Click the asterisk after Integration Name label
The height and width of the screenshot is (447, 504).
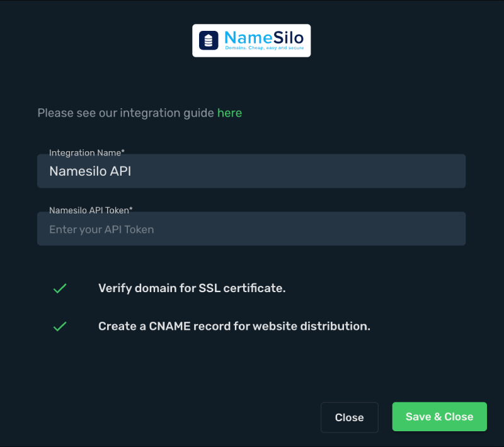(x=123, y=152)
